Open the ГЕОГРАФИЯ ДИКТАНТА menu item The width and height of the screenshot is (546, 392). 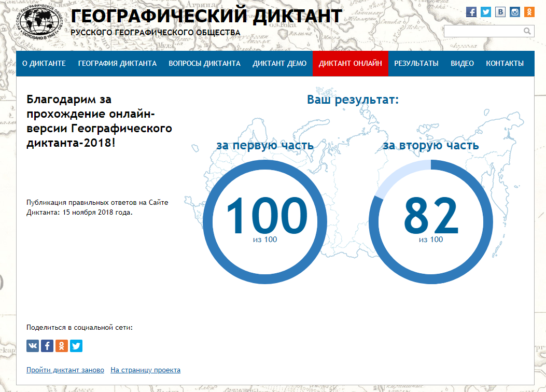pyautogui.click(x=117, y=63)
